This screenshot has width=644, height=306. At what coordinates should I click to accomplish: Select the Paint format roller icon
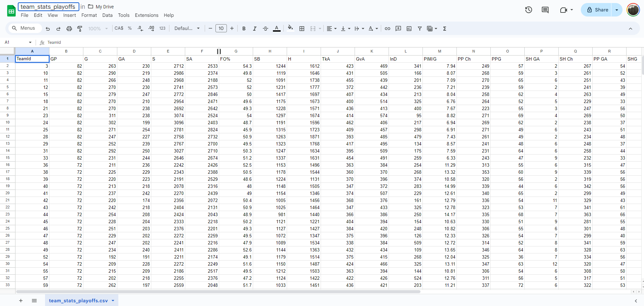[x=80, y=29]
